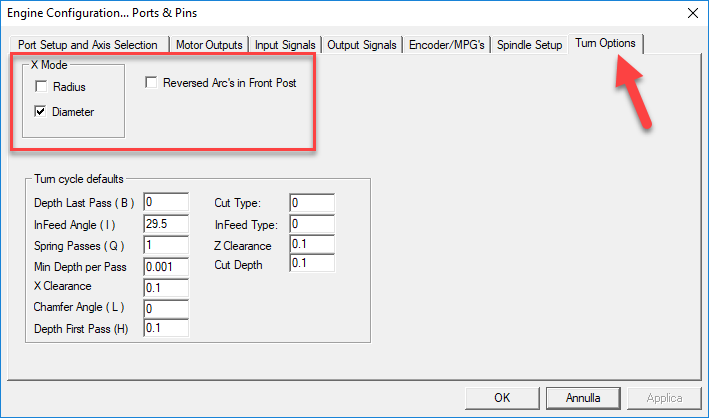The height and width of the screenshot is (418, 709).
Task: Close the Engine Configuration dialog
Action: tap(691, 12)
